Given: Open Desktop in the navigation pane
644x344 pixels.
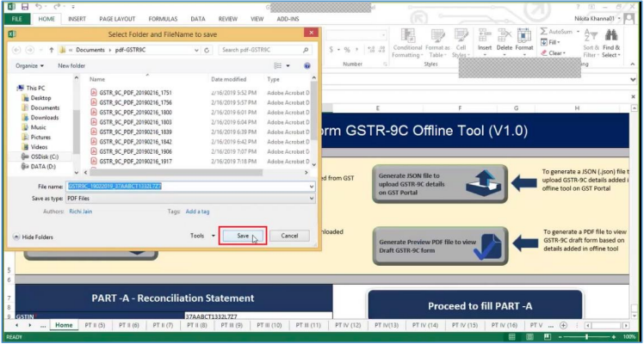Looking at the screenshot, I should (40, 98).
